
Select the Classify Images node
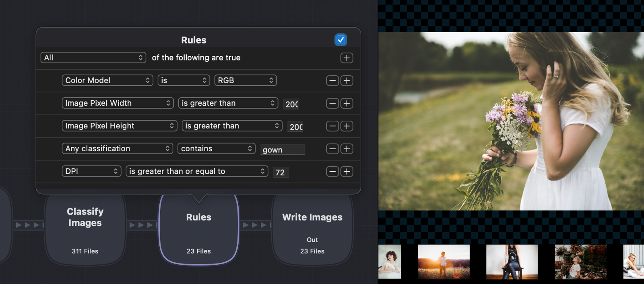85,228
